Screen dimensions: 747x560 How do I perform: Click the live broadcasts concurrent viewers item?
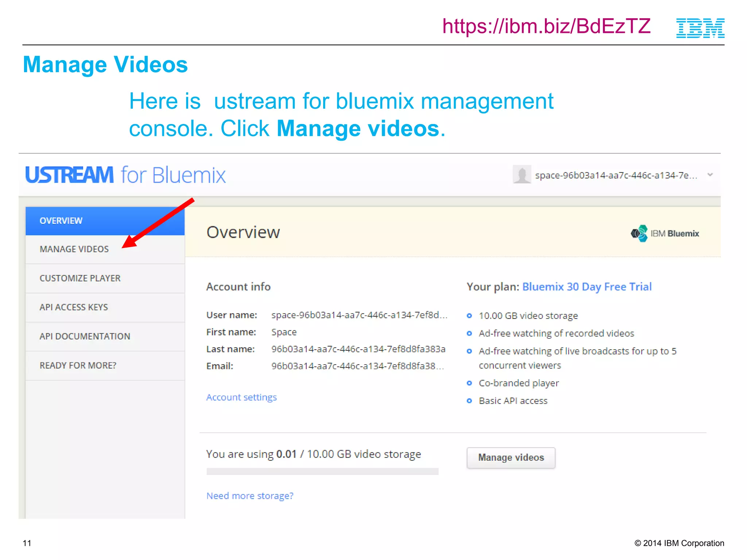coord(577,358)
